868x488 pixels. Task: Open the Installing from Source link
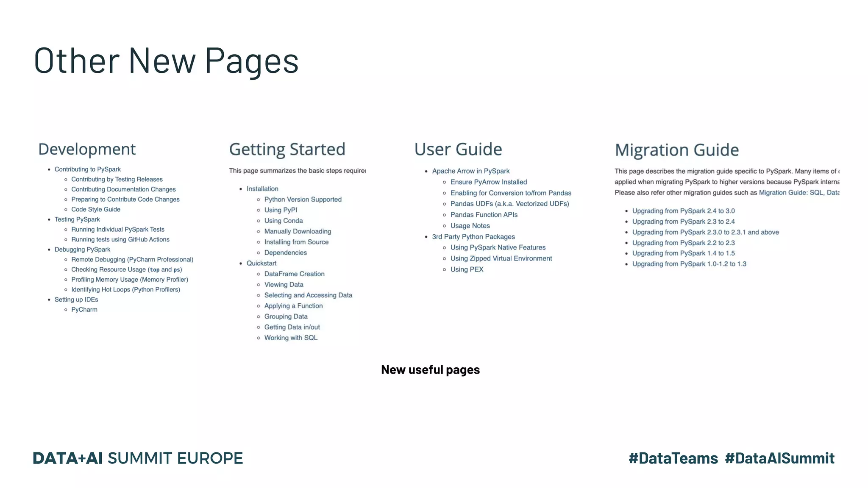(297, 242)
